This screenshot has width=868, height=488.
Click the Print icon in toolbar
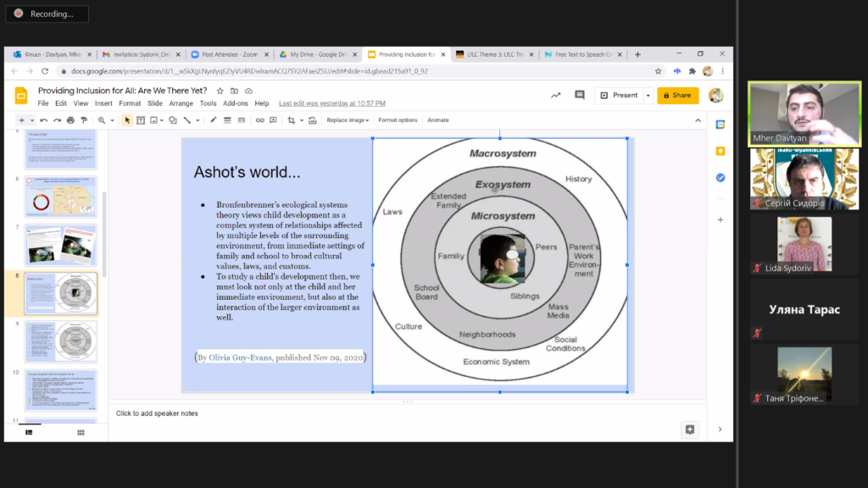coord(70,120)
